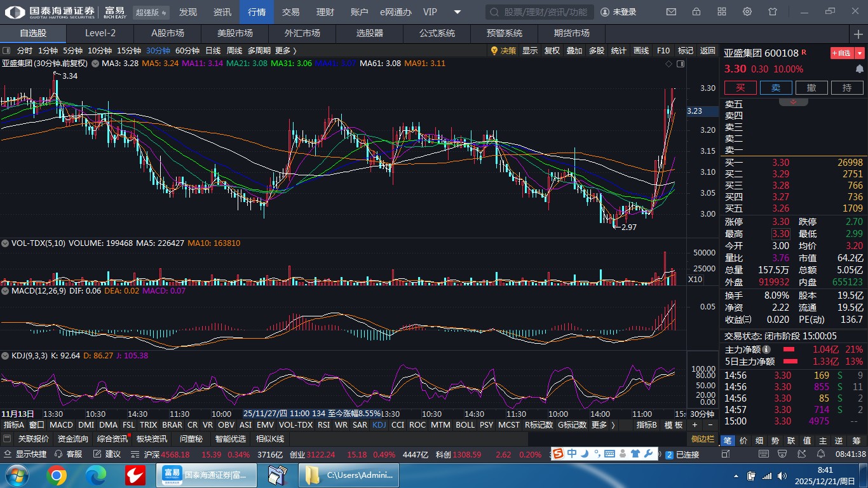This screenshot has width=868, height=488.
Task: Click the F10 company info button
Action: pyautogui.click(x=663, y=51)
